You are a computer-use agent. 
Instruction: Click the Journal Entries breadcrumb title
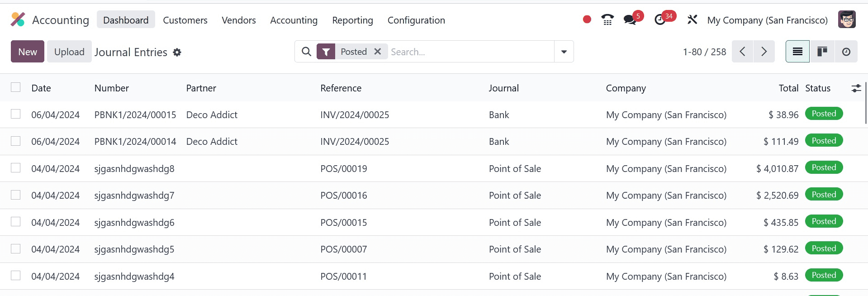131,53
